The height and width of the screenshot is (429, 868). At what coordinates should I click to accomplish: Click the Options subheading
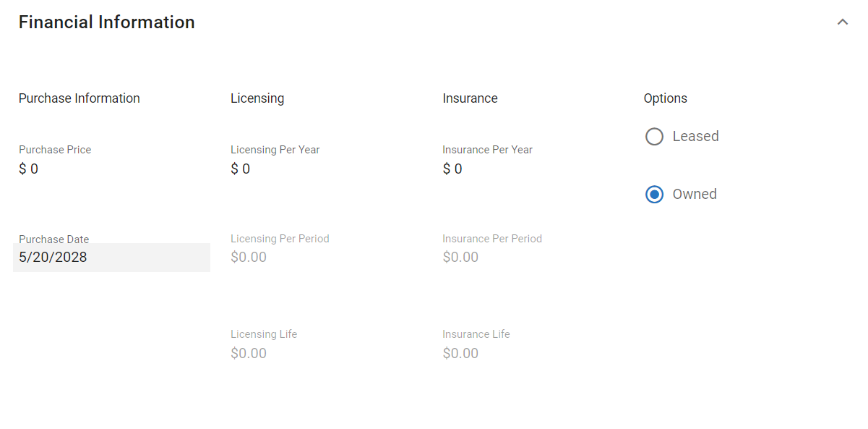pos(666,98)
